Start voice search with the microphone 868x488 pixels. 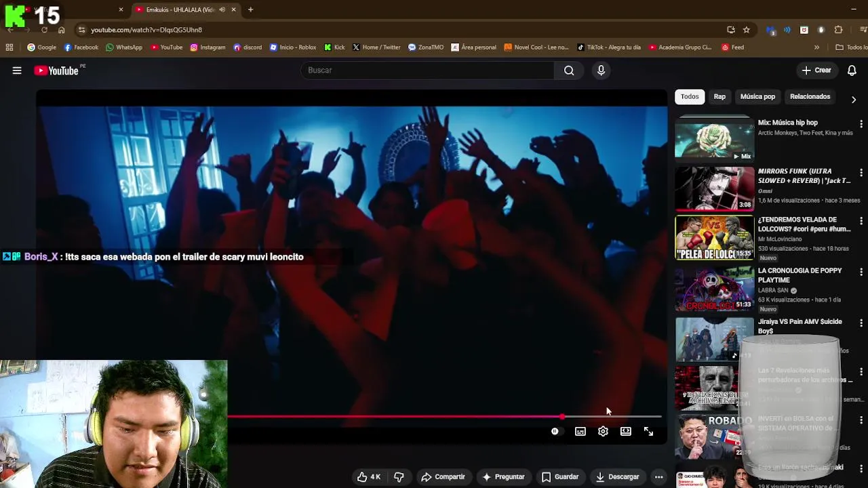[x=601, y=70]
